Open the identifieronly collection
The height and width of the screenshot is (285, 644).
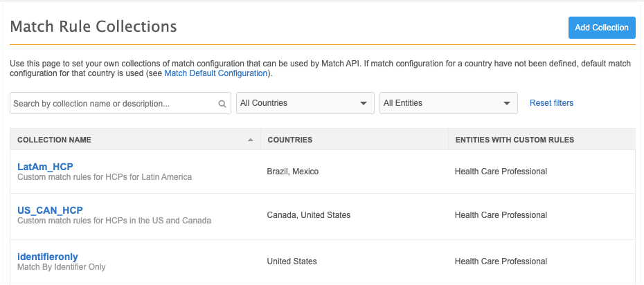[x=48, y=257]
